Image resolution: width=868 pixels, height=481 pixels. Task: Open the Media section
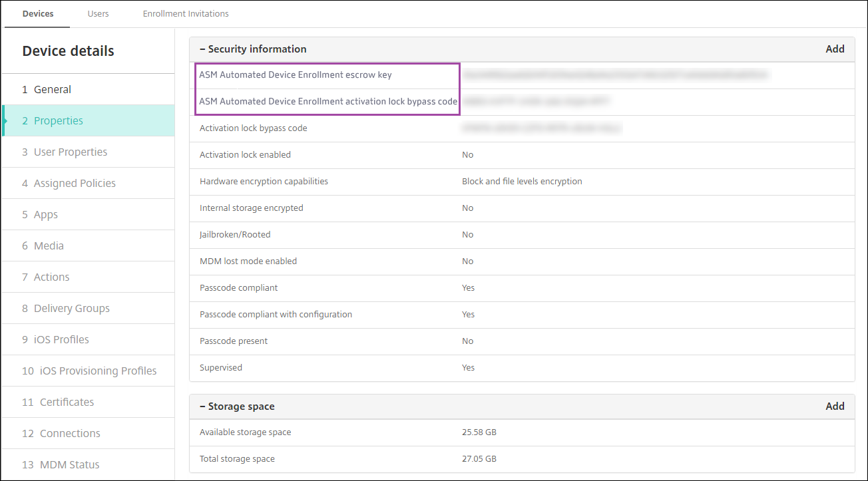point(49,245)
